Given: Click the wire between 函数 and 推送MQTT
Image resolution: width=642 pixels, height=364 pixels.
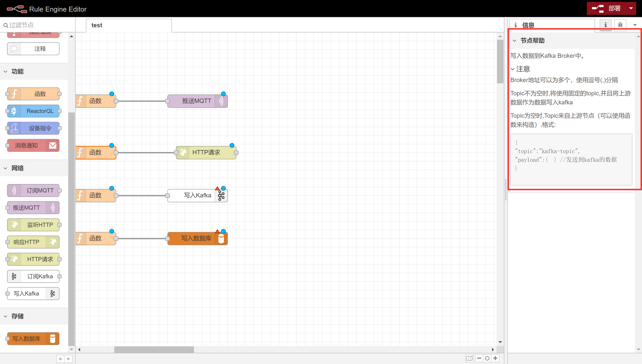Looking at the screenshot, I should coord(142,101).
